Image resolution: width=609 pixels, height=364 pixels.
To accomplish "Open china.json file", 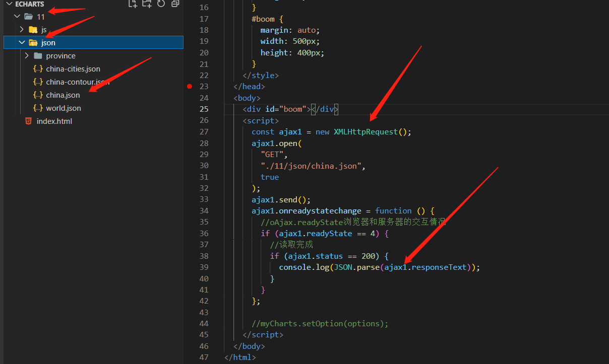I will click(63, 95).
